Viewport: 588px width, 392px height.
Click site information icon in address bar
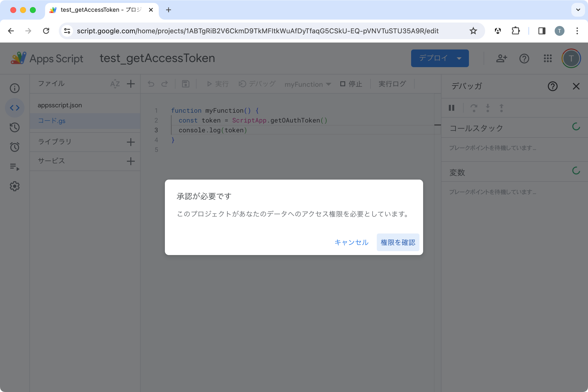tap(67, 31)
